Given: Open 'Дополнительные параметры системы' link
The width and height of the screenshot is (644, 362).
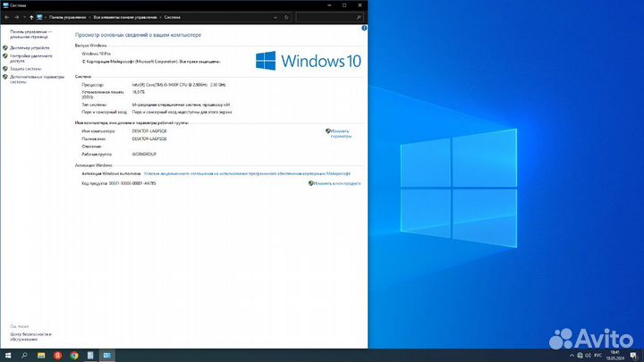Looking at the screenshot, I should point(37,80).
